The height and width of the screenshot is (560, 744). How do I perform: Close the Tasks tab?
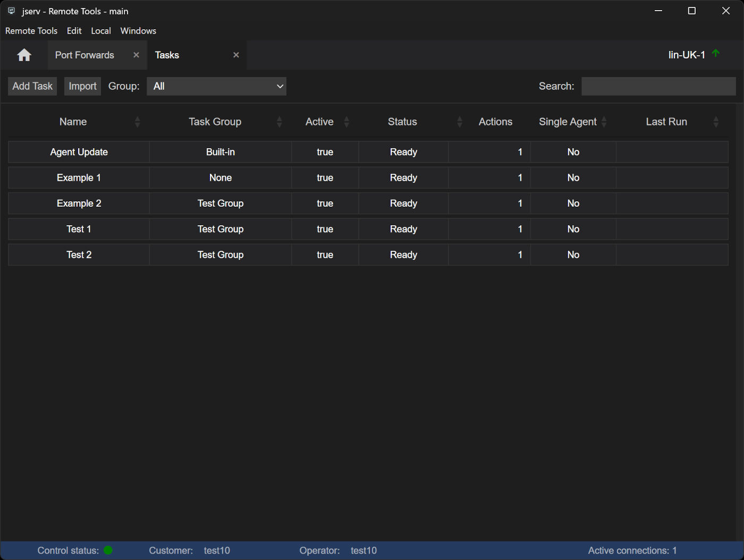point(236,55)
